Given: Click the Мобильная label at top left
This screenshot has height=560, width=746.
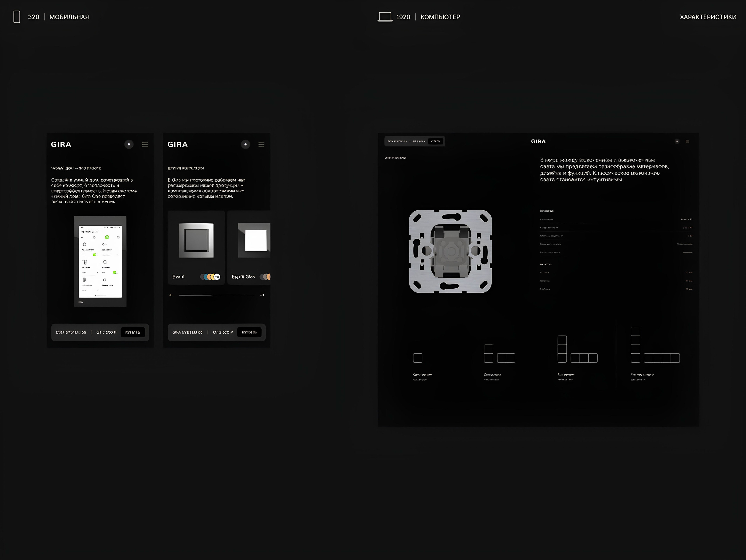Looking at the screenshot, I should [x=69, y=17].
